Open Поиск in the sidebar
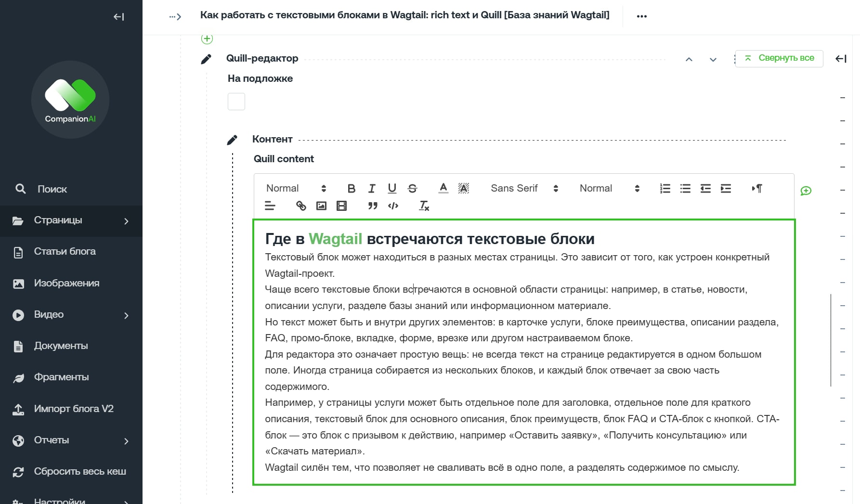 point(71,189)
